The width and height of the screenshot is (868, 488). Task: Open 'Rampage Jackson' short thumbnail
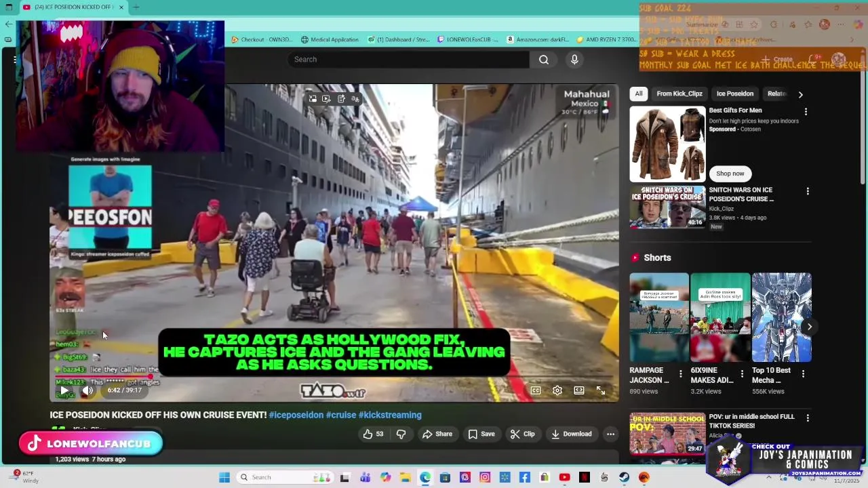(659, 317)
